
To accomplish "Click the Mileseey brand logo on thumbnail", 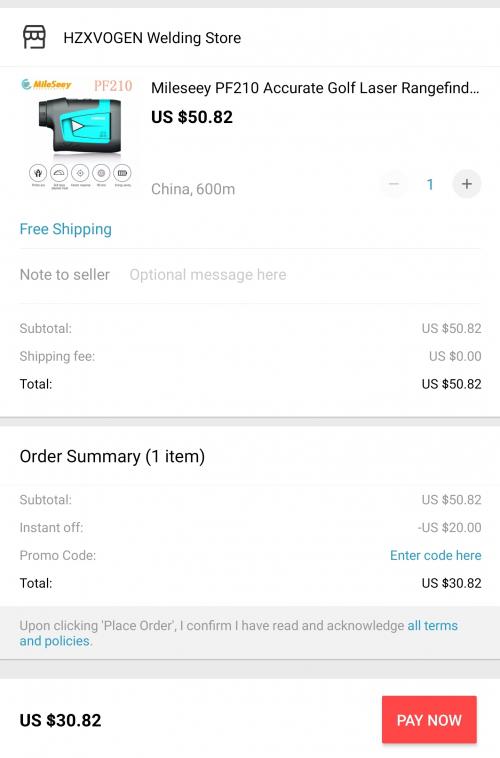I will click(46, 85).
